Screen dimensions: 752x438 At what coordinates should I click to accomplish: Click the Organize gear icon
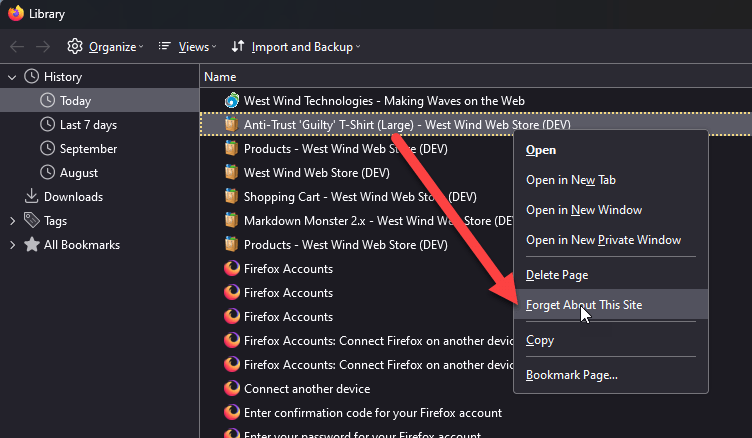click(x=75, y=46)
